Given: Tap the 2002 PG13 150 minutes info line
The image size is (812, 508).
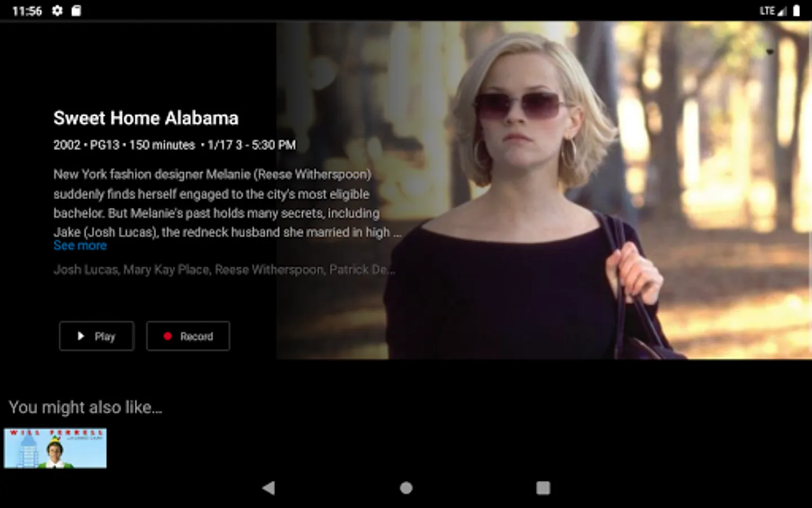Looking at the screenshot, I should [175, 145].
